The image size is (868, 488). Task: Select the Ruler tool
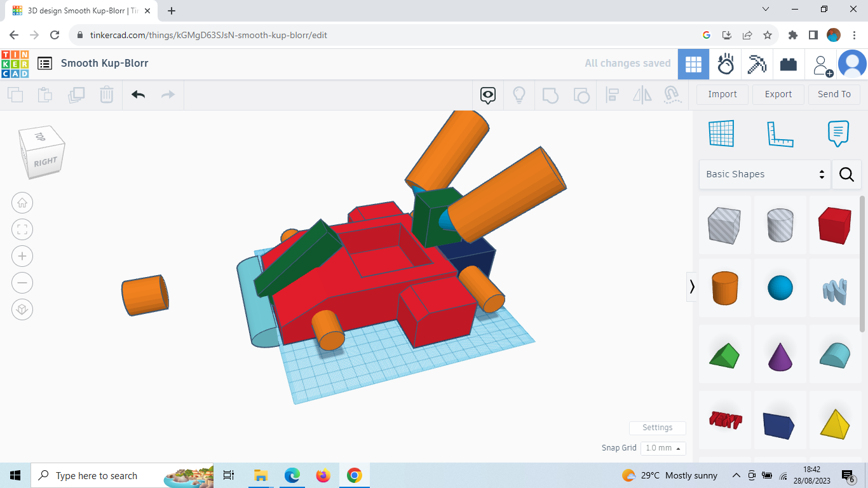(780, 133)
